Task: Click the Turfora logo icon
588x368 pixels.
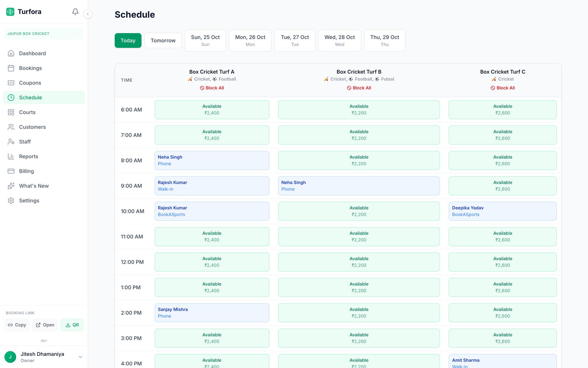Action: click(10, 12)
